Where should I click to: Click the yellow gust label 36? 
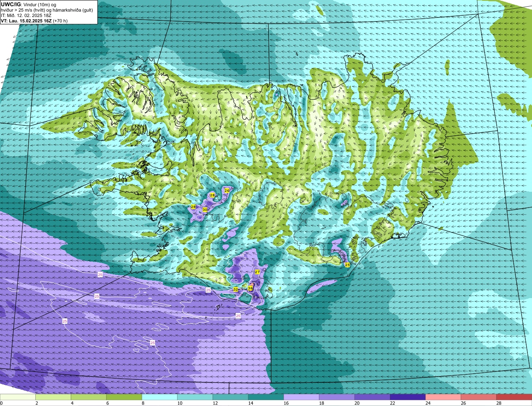(250, 288)
